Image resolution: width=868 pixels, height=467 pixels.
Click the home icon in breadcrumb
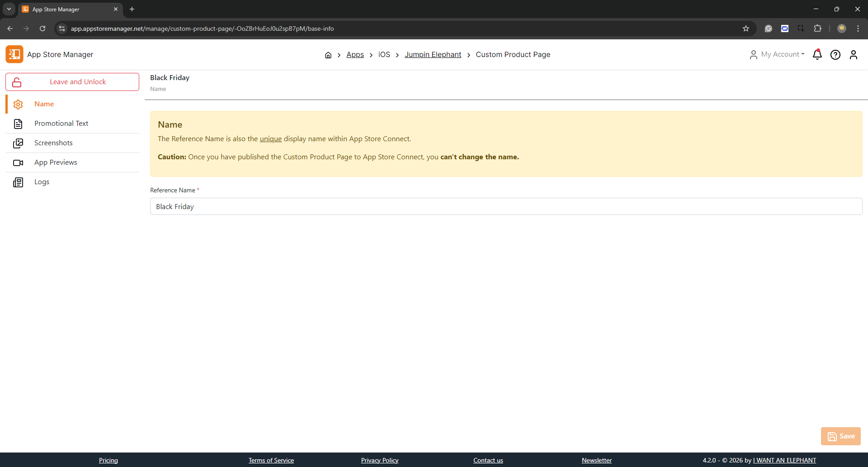pyautogui.click(x=328, y=55)
